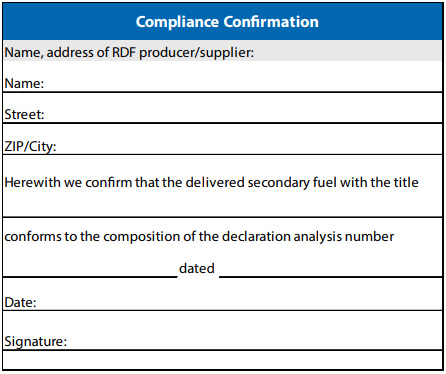Viewport: 446px width, 374px height.
Task: Click the 'ZIP/City:' label text
Action: coord(30,146)
